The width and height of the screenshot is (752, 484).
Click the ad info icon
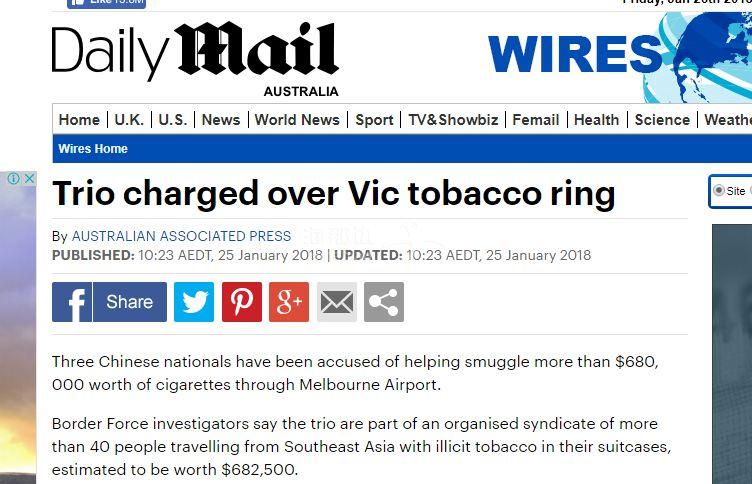click(13, 179)
